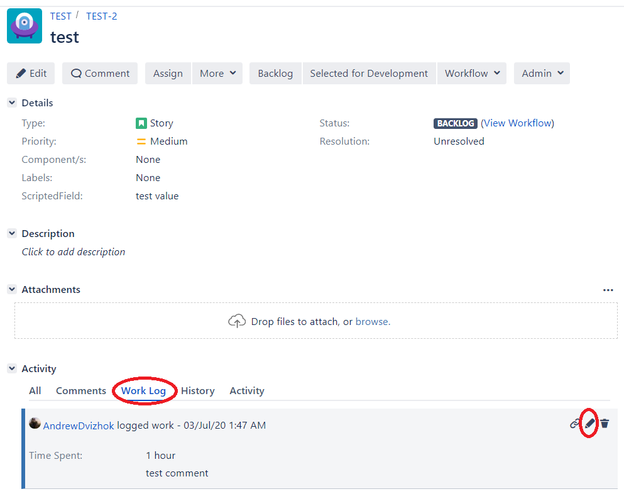The image size is (624, 491).
Task: Click the Edit button
Action: click(31, 73)
